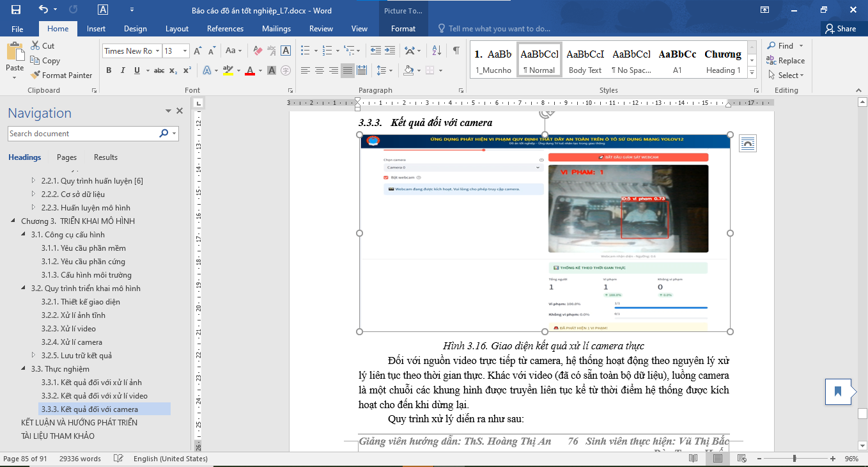The height and width of the screenshot is (467, 868).
Task: Toggle Italic formatting
Action: click(x=122, y=70)
